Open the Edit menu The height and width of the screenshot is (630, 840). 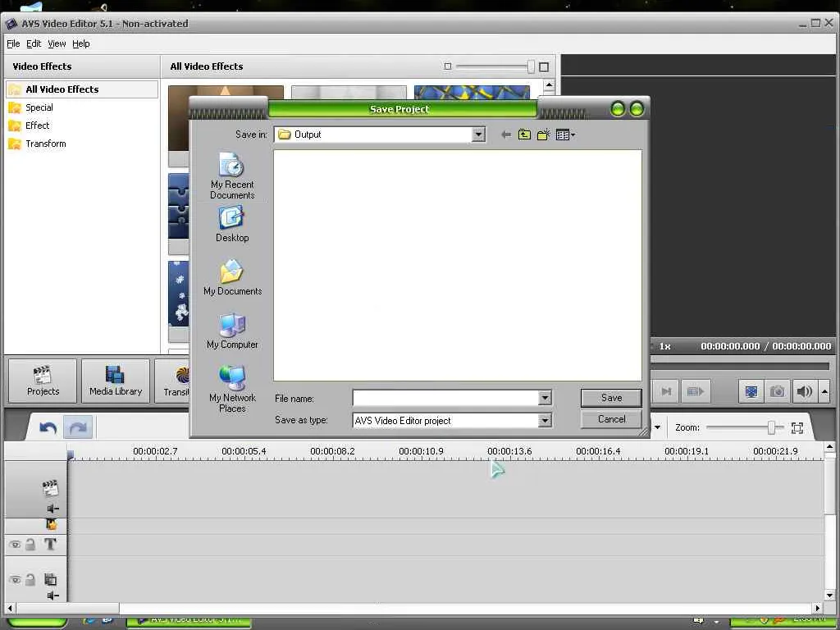click(x=34, y=43)
